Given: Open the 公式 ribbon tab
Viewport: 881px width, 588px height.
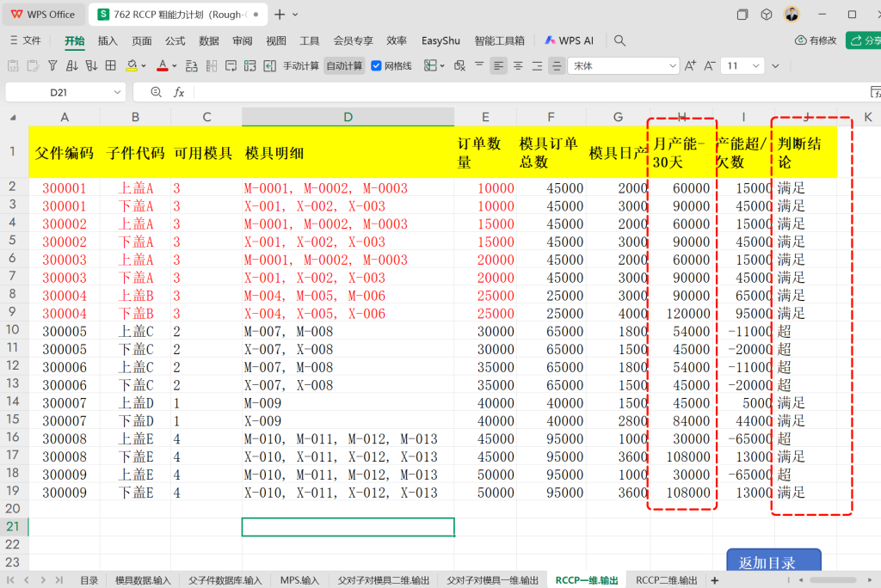Looking at the screenshot, I should click(175, 40).
